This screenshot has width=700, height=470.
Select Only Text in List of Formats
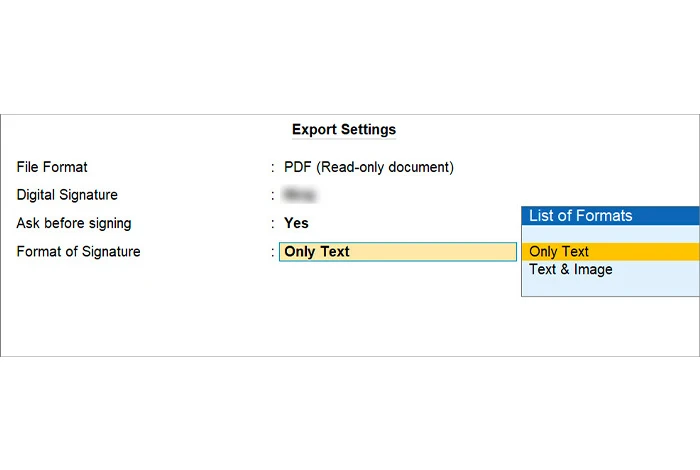coord(560,252)
